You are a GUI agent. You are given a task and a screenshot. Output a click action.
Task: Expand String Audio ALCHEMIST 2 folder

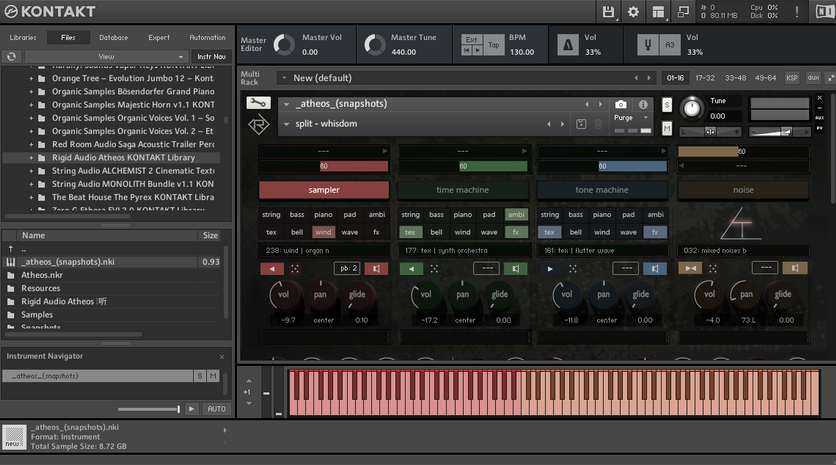tap(31, 171)
